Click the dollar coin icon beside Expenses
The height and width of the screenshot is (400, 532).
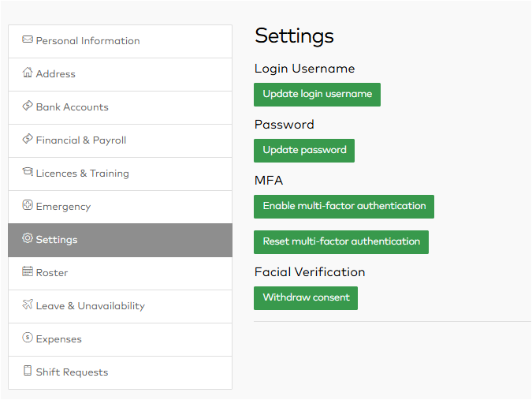28,338
